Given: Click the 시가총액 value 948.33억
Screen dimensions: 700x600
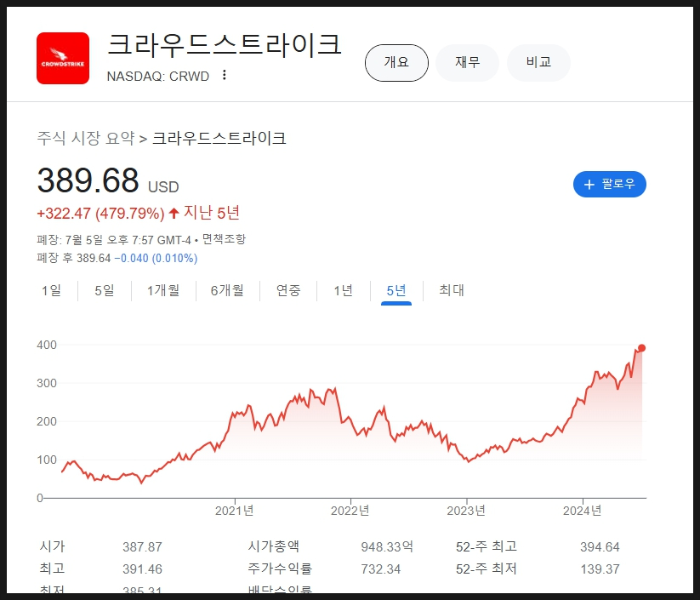Looking at the screenshot, I should pyautogui.click(x=387, y=547).
